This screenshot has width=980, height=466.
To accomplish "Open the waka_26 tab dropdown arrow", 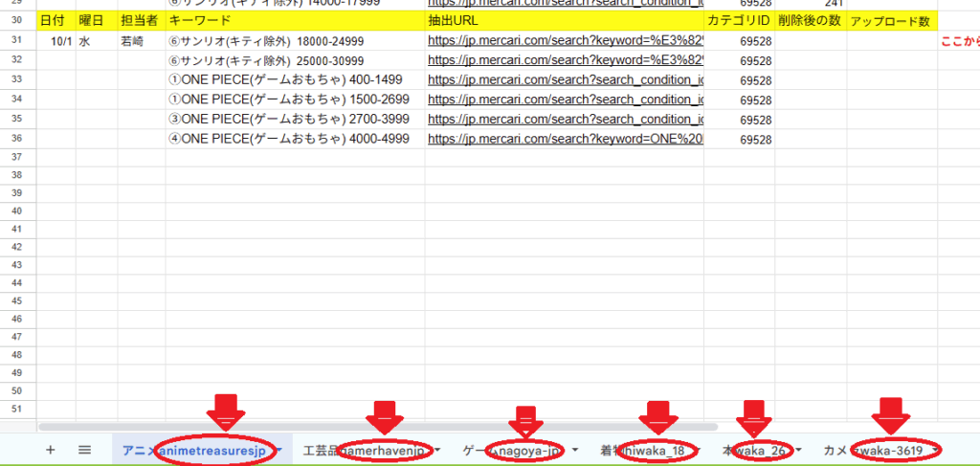I will (797, 450).
